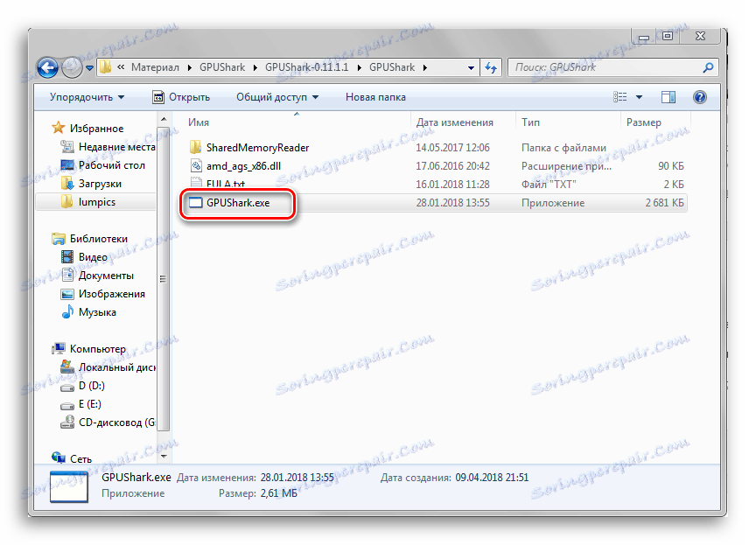
Task: Open Help using the question mark icon
Action: click(x=699, y=96)
